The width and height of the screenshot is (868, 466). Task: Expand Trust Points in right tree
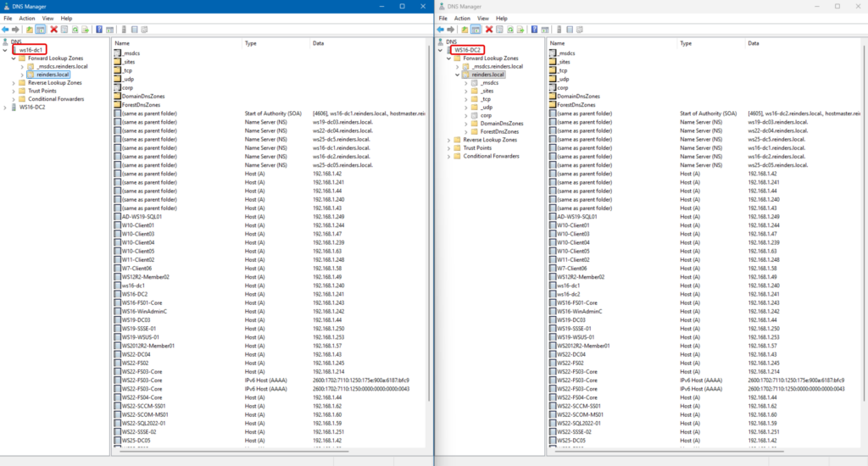pos(449,147)
